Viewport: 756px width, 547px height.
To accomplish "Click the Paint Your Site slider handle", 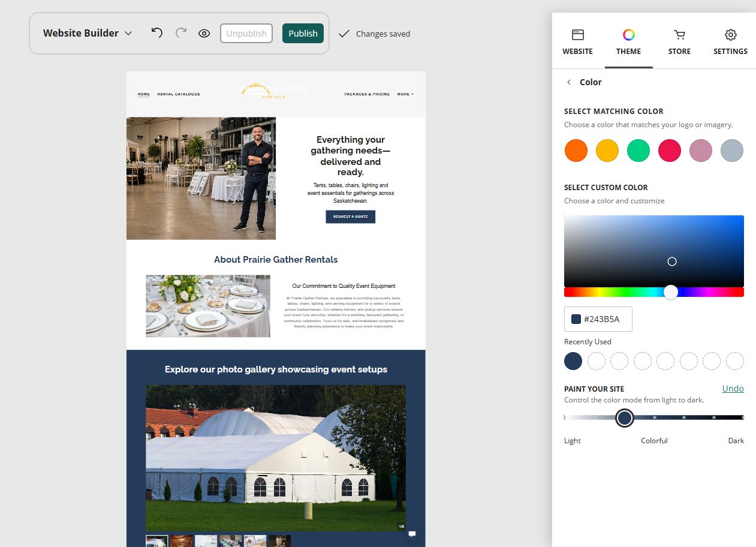I will [625, 417].
